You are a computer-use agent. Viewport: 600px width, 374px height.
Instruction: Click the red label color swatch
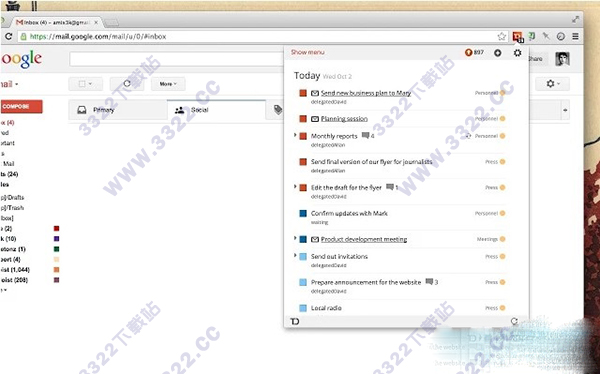(57, 229)
